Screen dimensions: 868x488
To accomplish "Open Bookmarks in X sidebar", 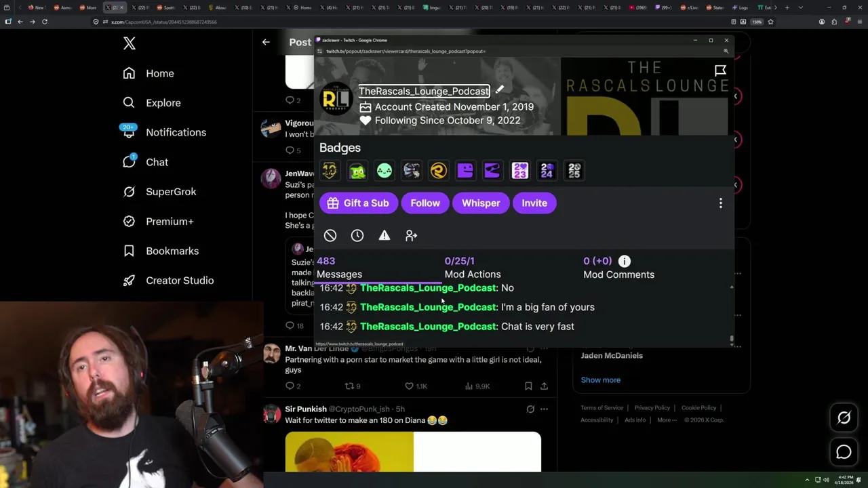I will tap(161, 251).
